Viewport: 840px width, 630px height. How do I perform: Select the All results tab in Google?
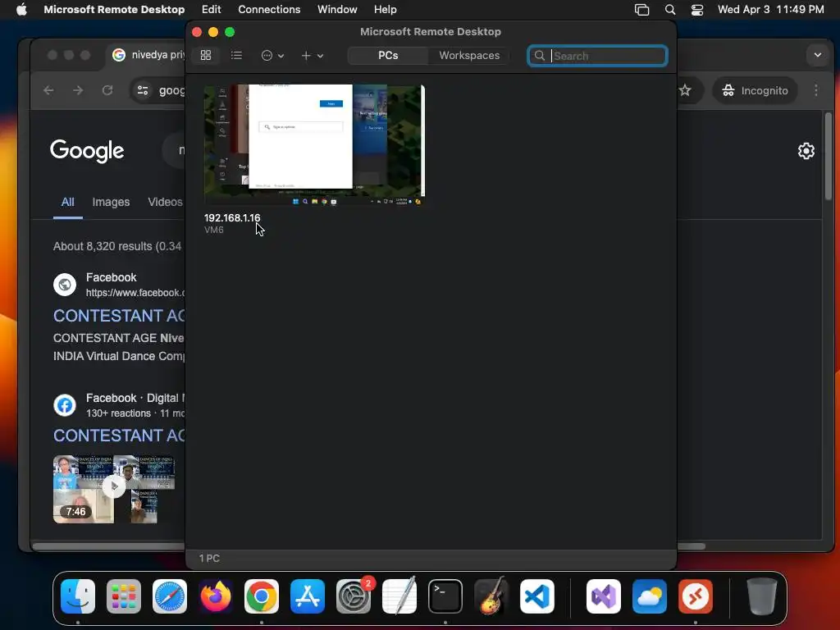[67, 202]
